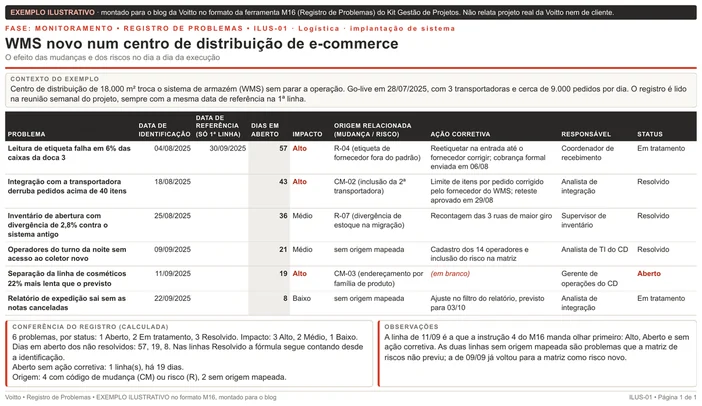702x406 pixels.
Task: Click action "Reetiquetar na entrada até o fornecedor corrigir"
Action: coord(488,157)
